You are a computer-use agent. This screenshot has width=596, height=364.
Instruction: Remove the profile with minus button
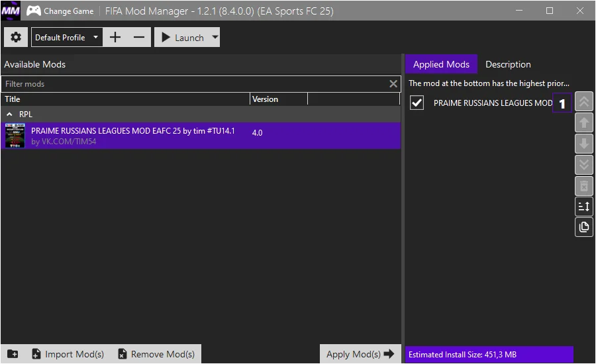tap(139, 37)
